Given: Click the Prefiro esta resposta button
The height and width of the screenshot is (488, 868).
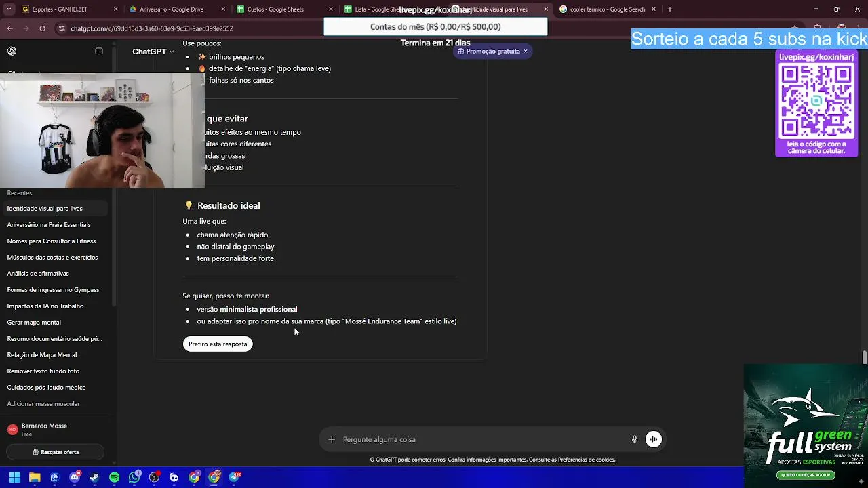Looking at the screenshot, I should (218, 344).
